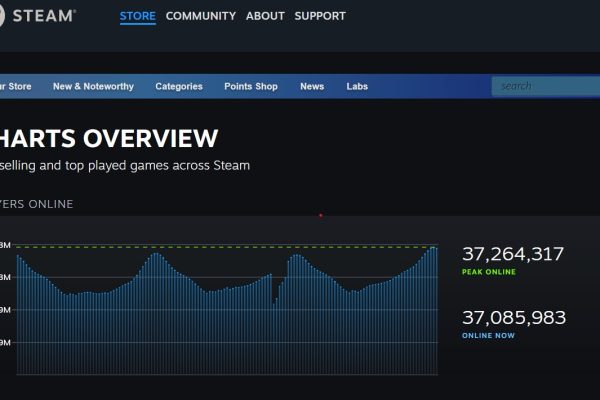Screen dimensions: 600x400
Task: Open the Labs tab
Action: tap(357, 87)
